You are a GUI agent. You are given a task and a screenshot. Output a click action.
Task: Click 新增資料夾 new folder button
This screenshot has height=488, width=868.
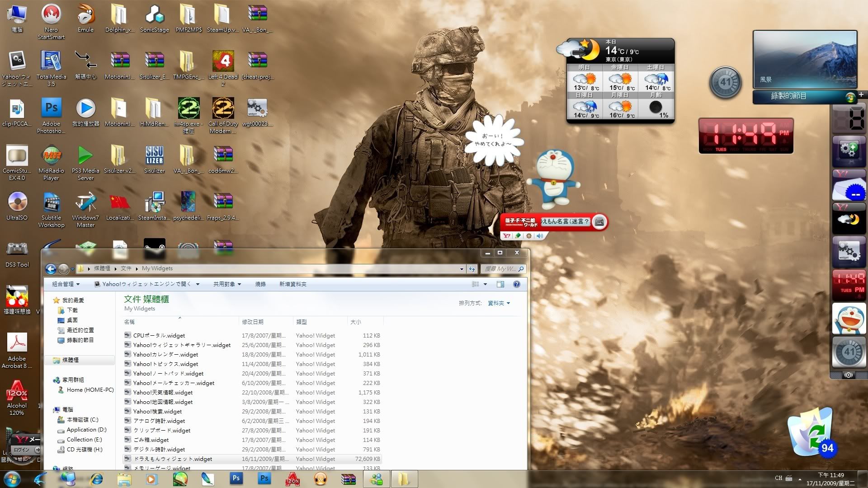pos(292,284)
